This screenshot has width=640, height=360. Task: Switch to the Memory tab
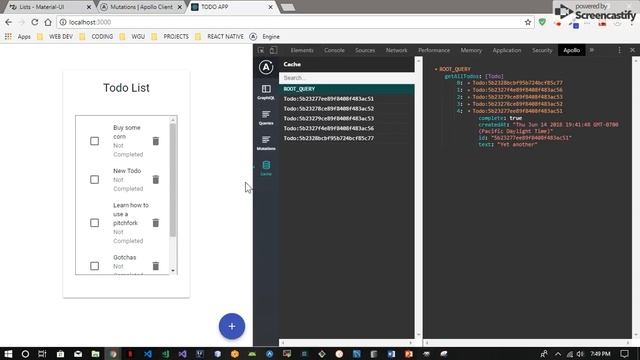(471, 50)
